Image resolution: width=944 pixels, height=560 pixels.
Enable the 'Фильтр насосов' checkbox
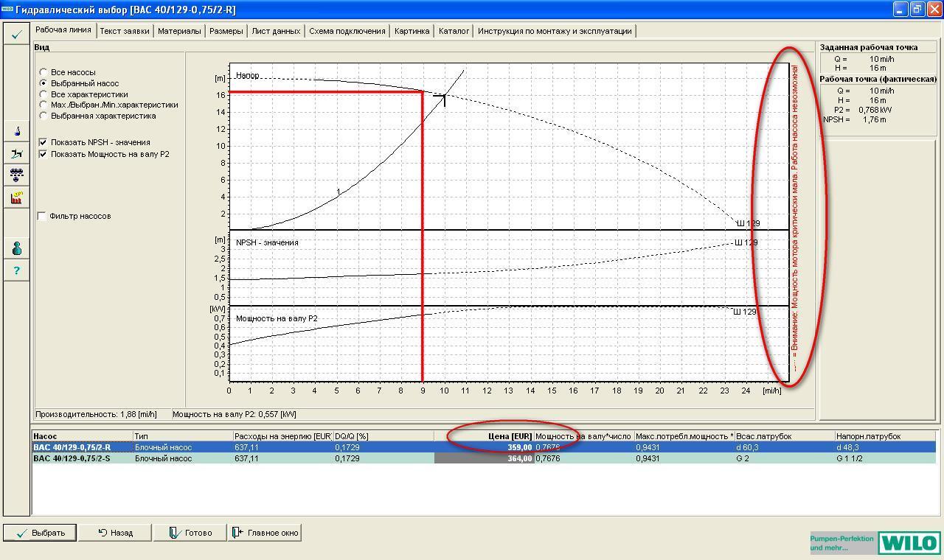click(x=42, y=216)
